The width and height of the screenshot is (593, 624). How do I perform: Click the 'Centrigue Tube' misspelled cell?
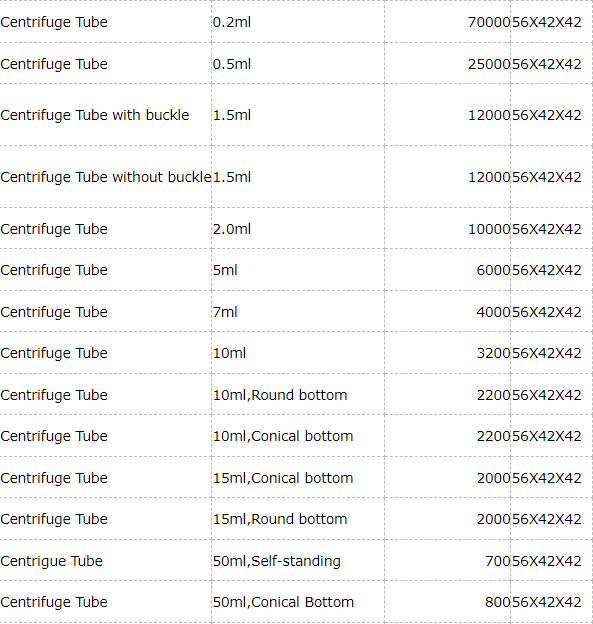coord(105,561)
